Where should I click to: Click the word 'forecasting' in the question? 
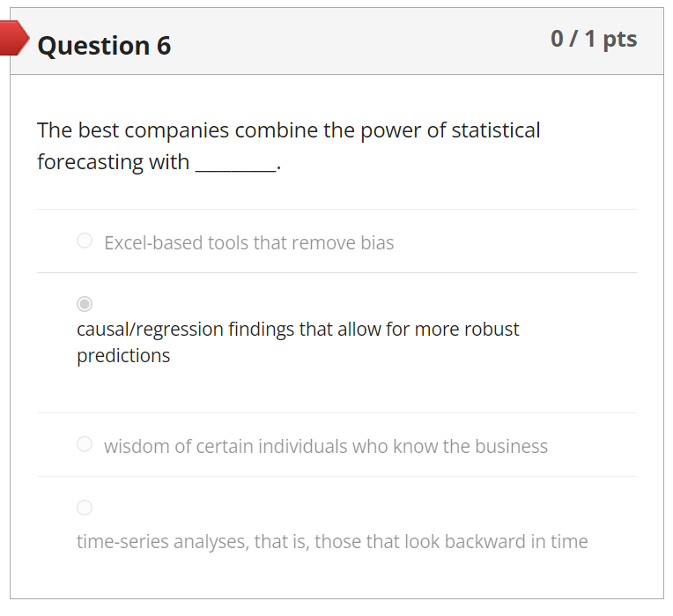88,162
